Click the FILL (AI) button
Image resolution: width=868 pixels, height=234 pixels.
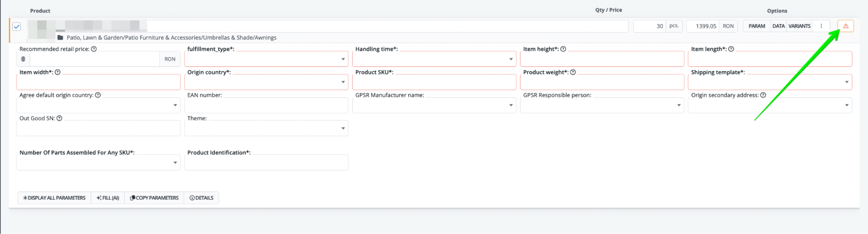pos(108,198)
